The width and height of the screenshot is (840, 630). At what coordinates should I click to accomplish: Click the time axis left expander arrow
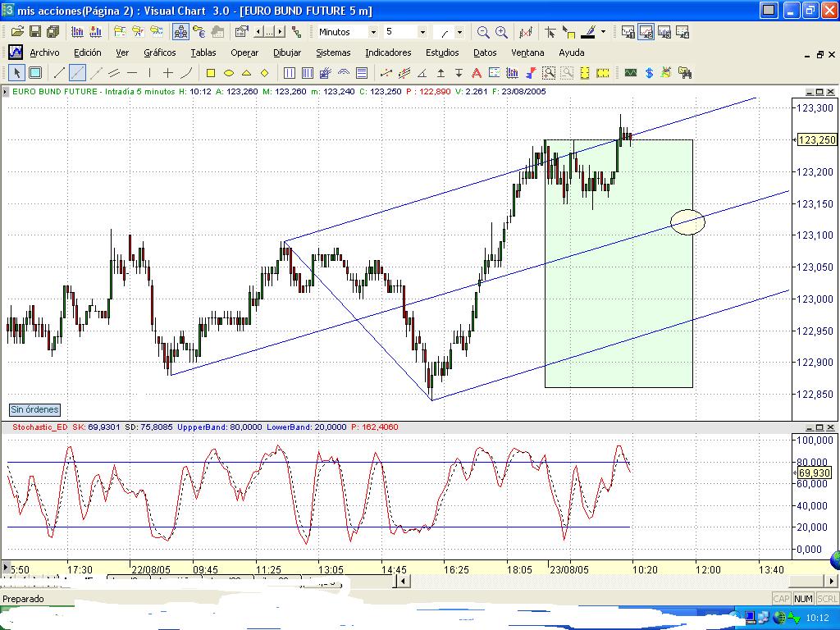[6, 568]
